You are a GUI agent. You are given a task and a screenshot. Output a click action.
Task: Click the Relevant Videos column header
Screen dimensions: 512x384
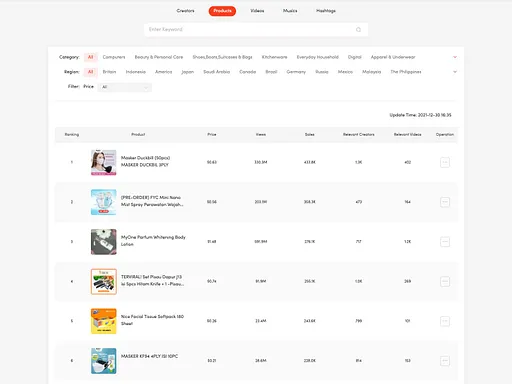(x=407, y=134)
